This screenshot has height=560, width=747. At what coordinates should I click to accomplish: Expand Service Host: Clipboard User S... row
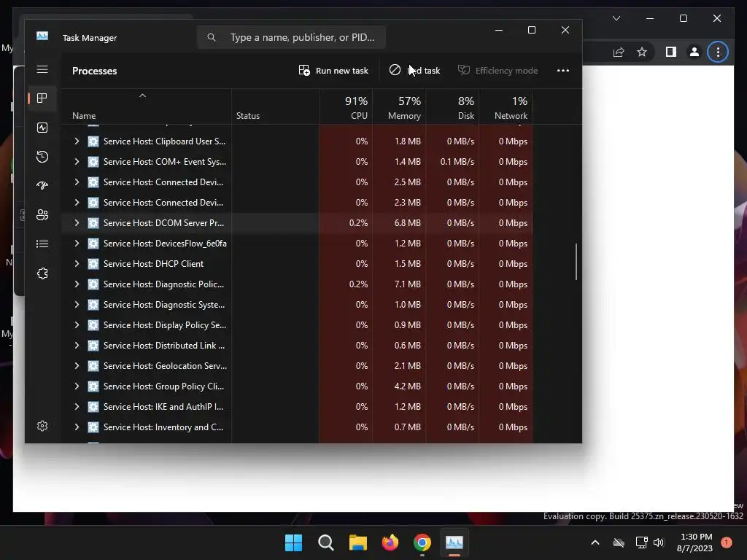pyautogui.click(x=77, y=141)
